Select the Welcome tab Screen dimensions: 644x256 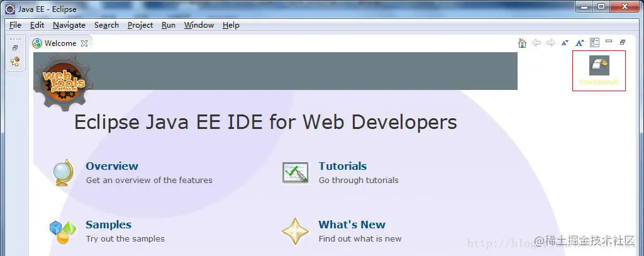click(x=60, y=43)
